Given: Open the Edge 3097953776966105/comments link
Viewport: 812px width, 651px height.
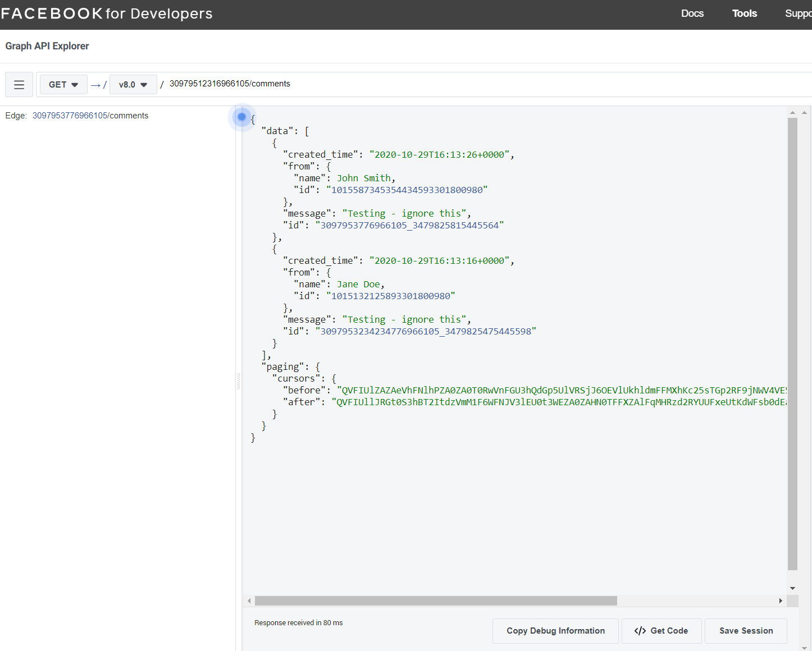Looking at the screenshot, I should (x=90, y=116).
